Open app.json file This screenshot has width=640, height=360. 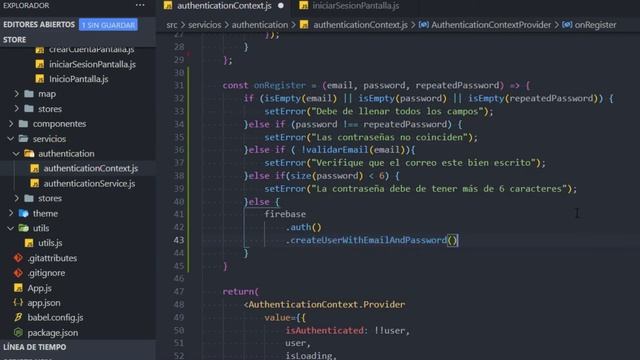tap(44, 303)
